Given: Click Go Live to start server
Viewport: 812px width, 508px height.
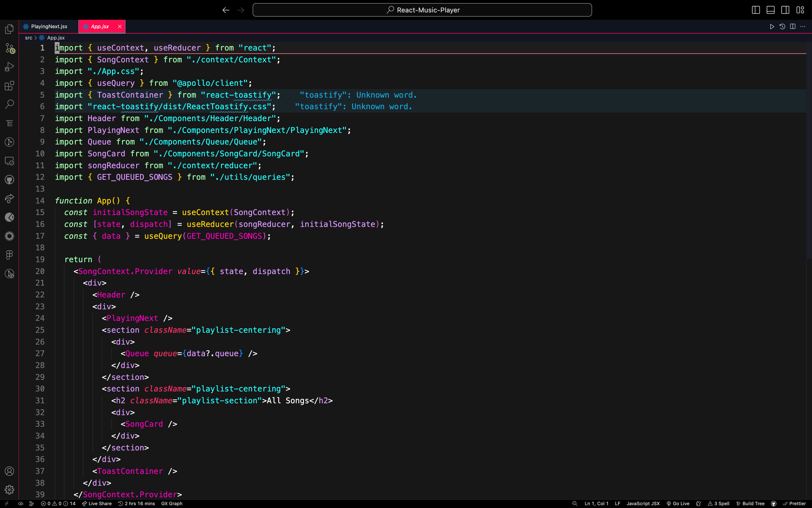Looking at the screenshot, I should click(x=678, y=503).
